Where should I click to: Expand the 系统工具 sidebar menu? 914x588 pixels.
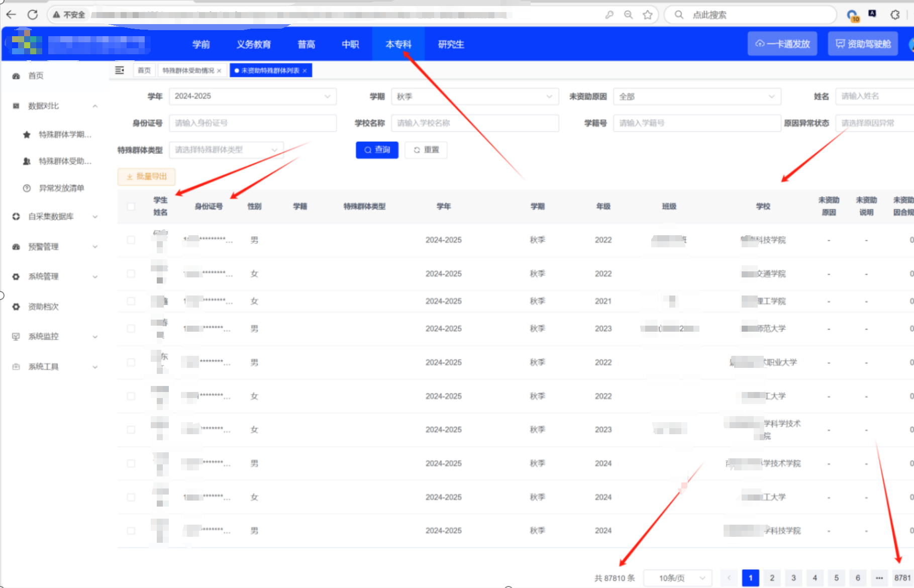click(95, 366)
